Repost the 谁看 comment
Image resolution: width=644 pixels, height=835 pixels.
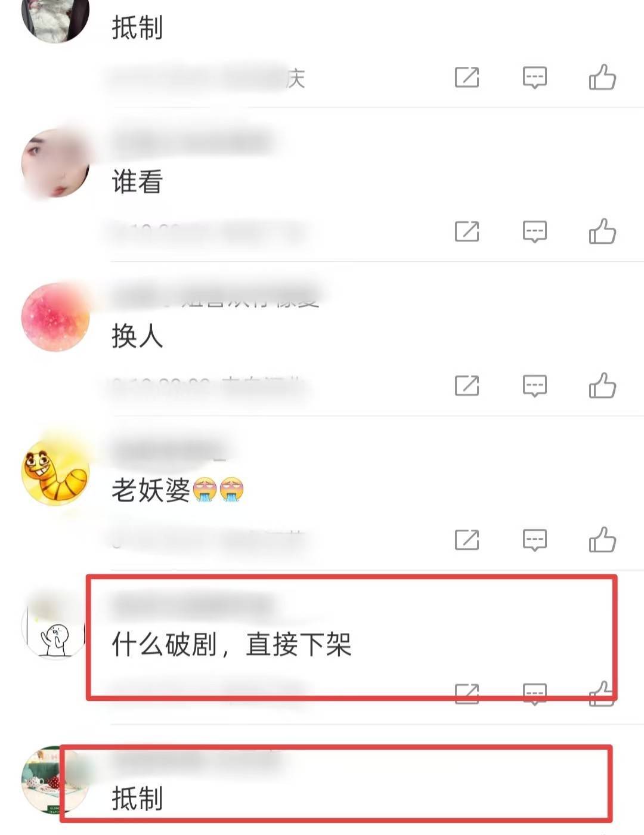[x=467, y=231]
